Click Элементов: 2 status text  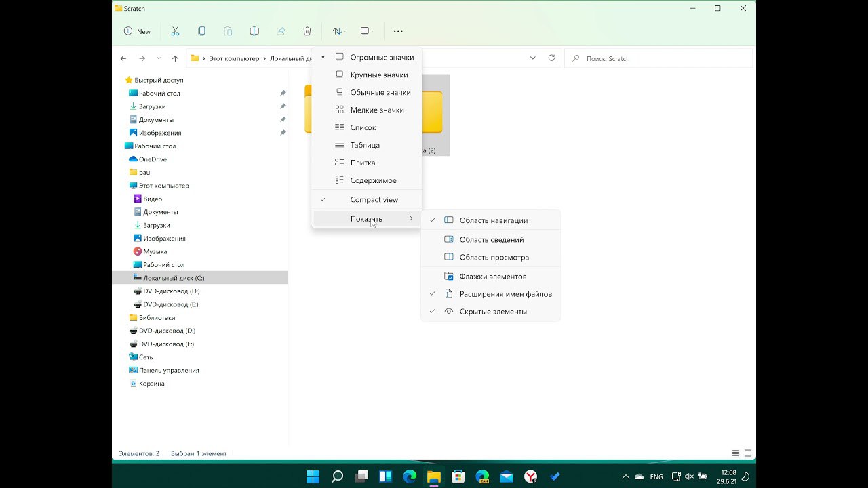[x=139, y=453]
